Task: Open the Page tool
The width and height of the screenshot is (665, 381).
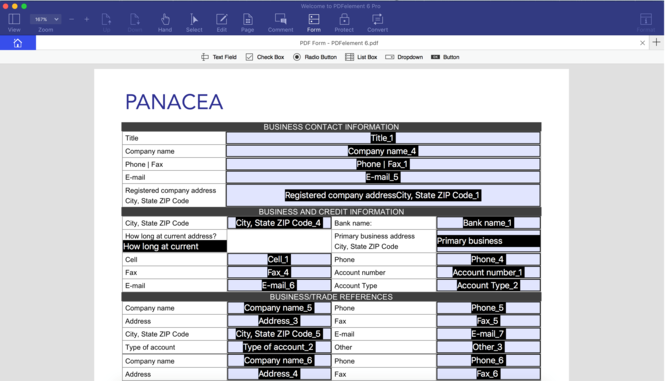Action: tap(248, 22)
